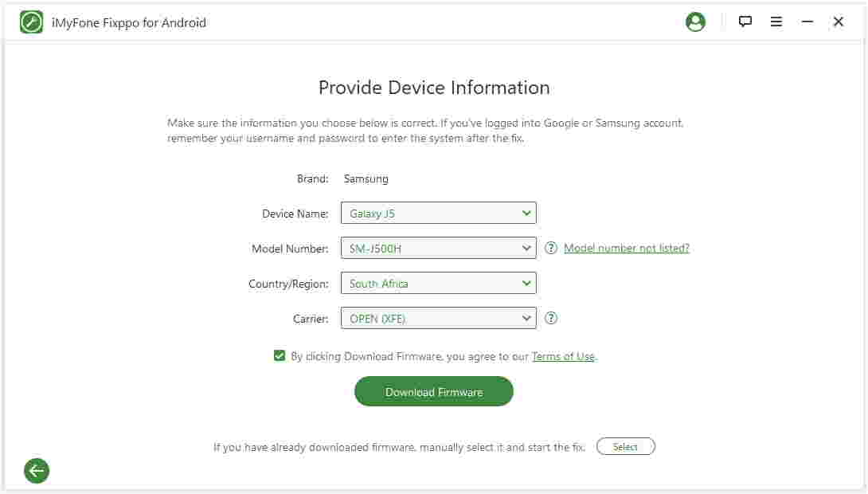Open the user account profile icon
Image resolution: width=868 pixels, height=494 pixels.
[x=695, y=22]
